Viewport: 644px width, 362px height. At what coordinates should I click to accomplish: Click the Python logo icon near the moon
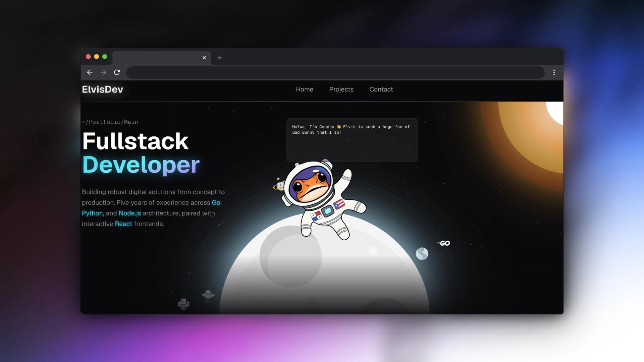tap(183, 304)
